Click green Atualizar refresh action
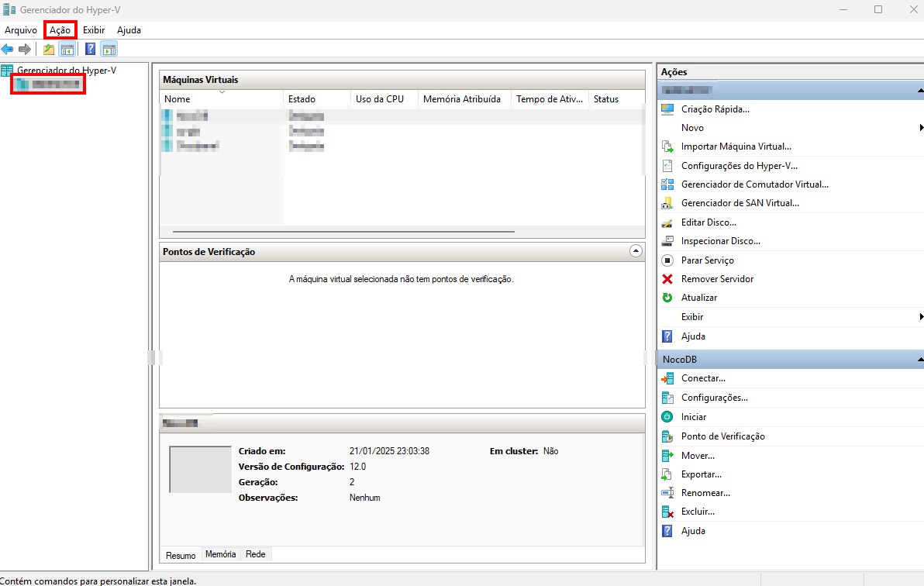 pyautogui.click(x=698, y=298)
